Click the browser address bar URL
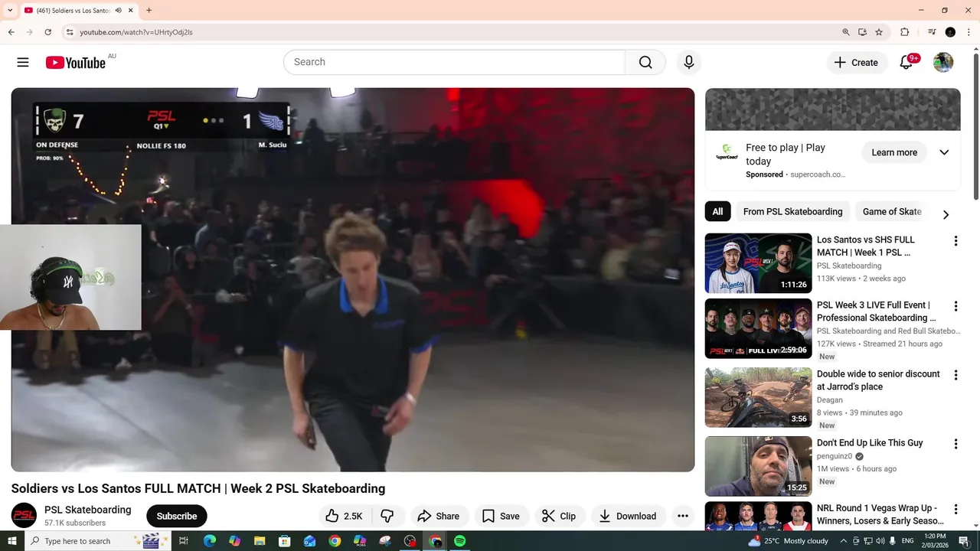 pos(136,32)
